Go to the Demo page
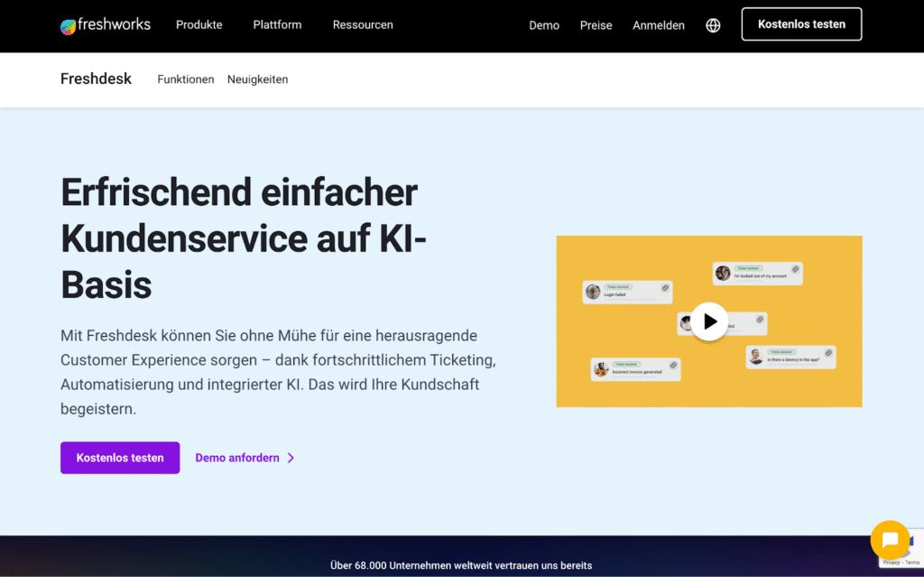924x577 pixels. click(544, 25)
